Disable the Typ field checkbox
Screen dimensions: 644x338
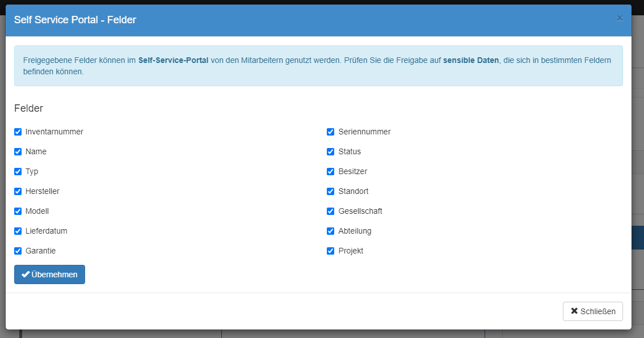pos(18,172)
